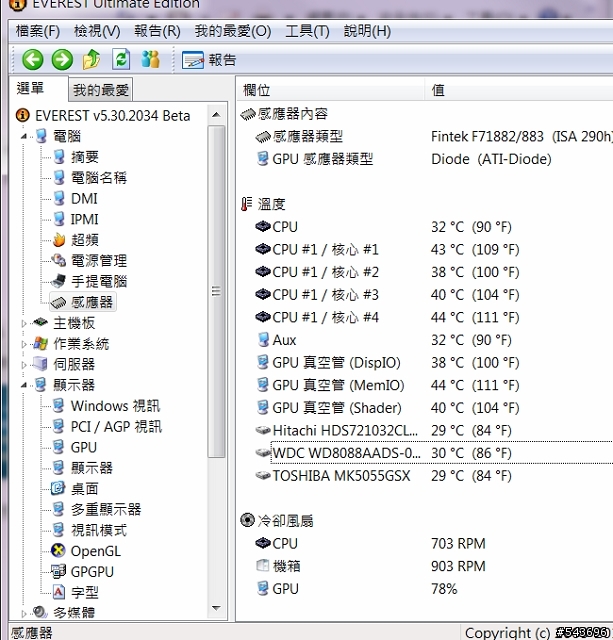
Task: Click drive icon beside Hitachi HDS721032CL
Action: (263, 430)
